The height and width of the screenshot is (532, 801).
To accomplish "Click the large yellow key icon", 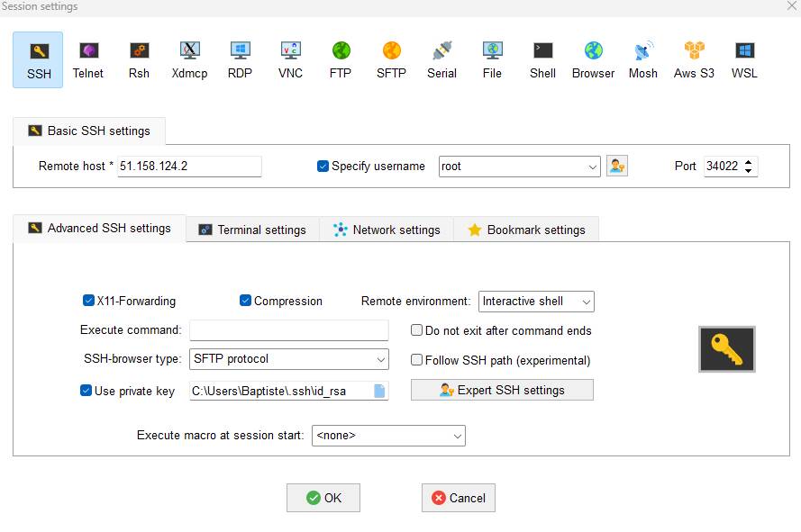I will (726, 349).
